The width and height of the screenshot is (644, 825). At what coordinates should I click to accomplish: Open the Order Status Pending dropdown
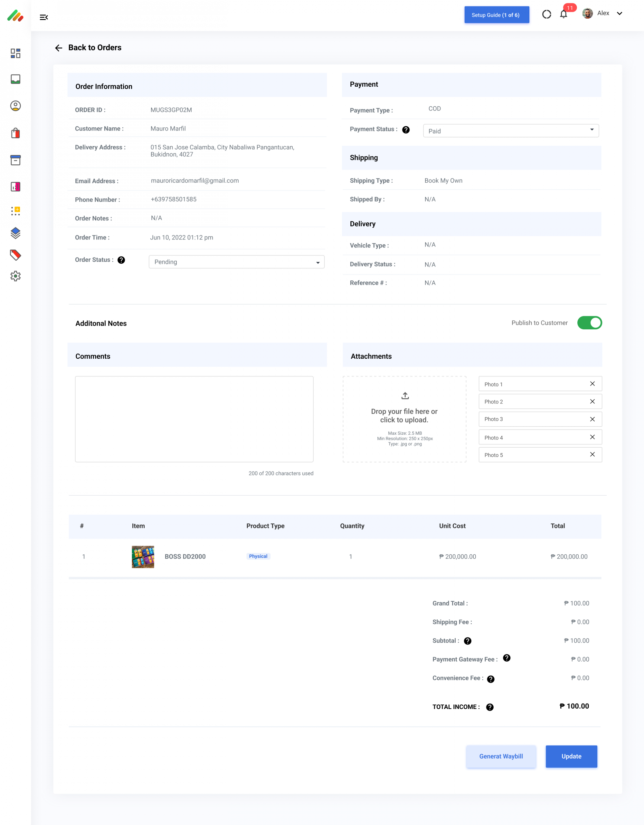[236, 262]
